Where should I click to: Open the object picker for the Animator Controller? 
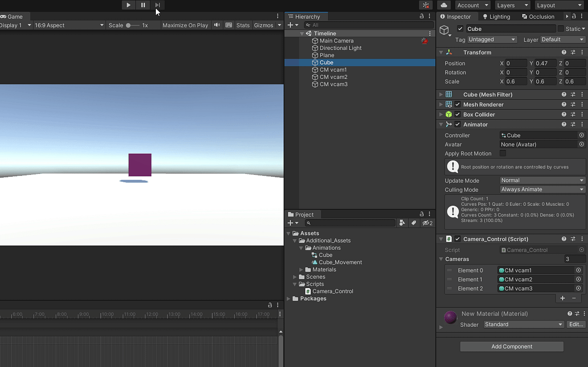[x=581, y=135]
